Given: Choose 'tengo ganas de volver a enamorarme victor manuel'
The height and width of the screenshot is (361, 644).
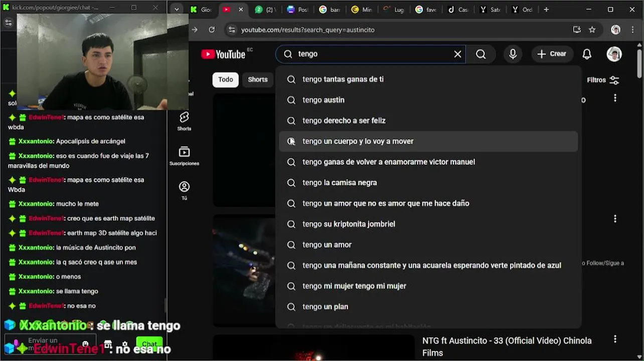Looking at the screenshot, I should [428, 162].
